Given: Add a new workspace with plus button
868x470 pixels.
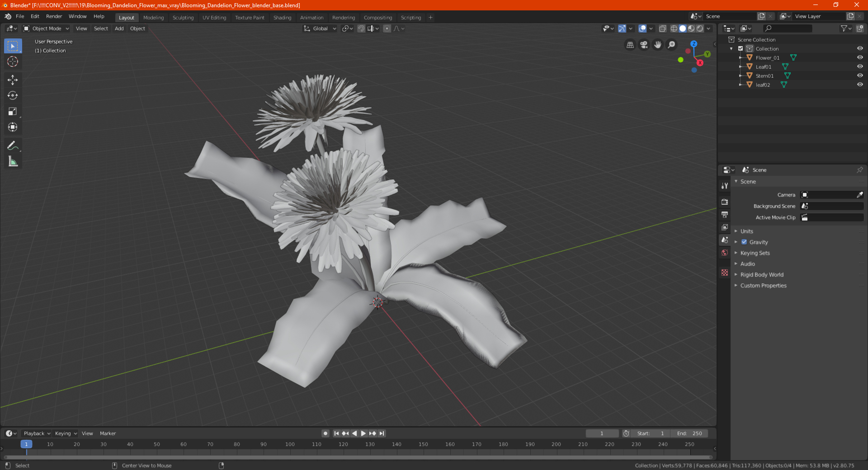Looking at the screenshot, I should [430, 18].
